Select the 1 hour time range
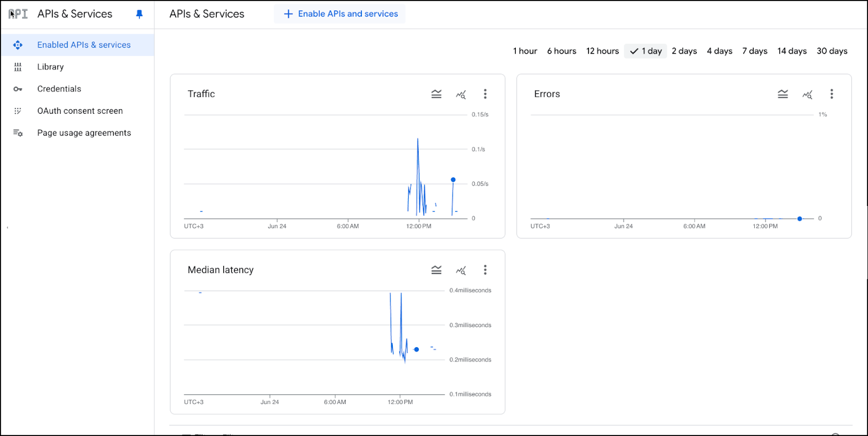 click(524, 51)
